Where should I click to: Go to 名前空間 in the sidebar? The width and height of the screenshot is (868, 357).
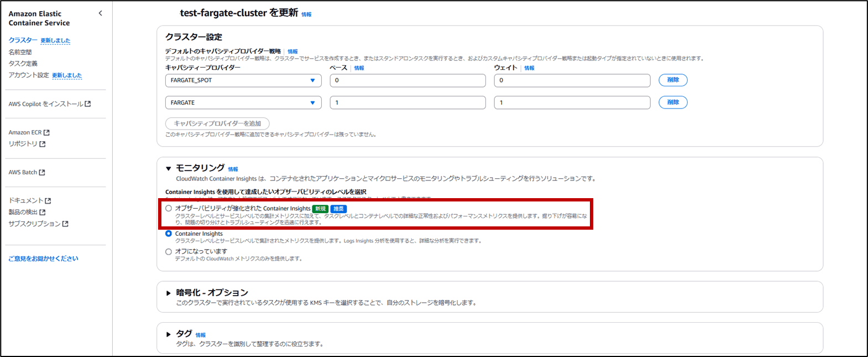tap(20, 52)
